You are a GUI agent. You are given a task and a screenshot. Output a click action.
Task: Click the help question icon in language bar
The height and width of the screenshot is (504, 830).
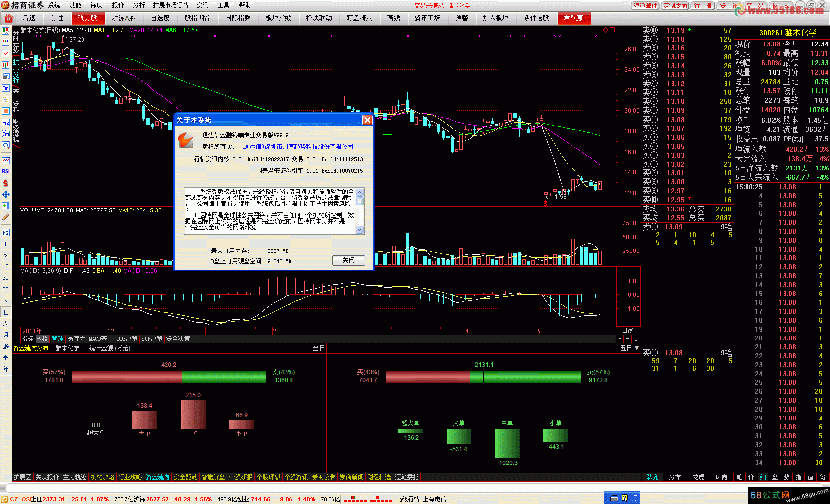click(x=624, y=498)
